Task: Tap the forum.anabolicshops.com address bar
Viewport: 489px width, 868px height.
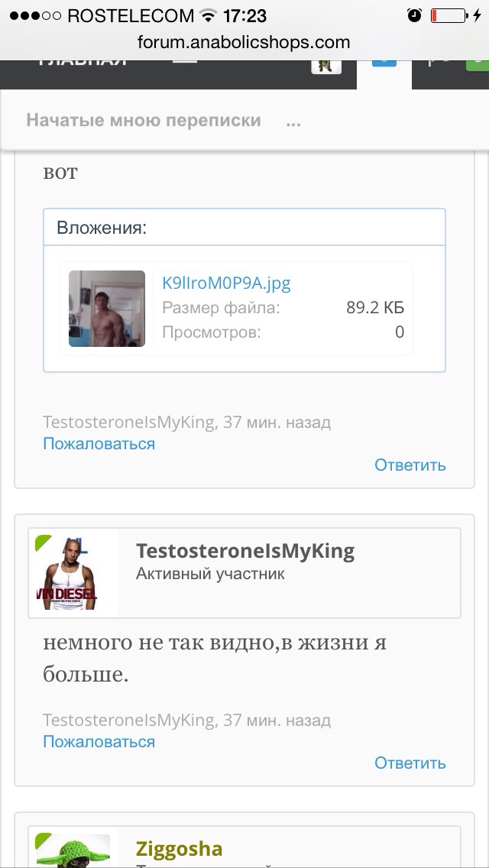Action: click(x=244, y=42)
